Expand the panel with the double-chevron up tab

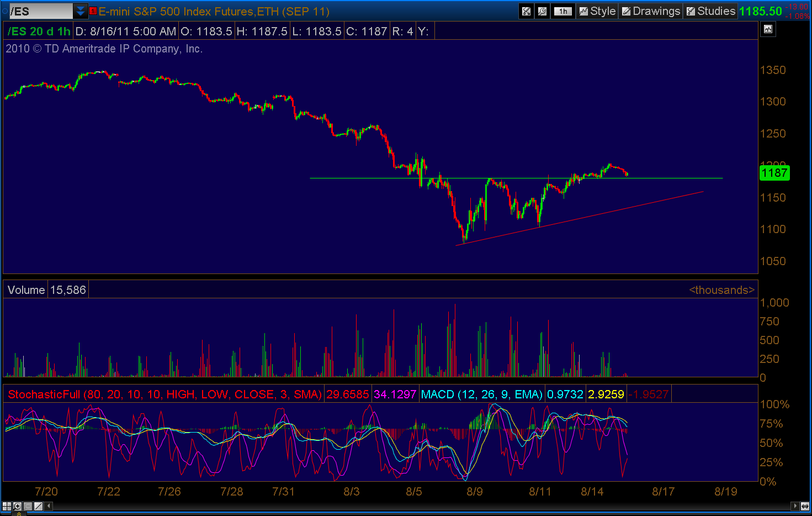[19, 514]
